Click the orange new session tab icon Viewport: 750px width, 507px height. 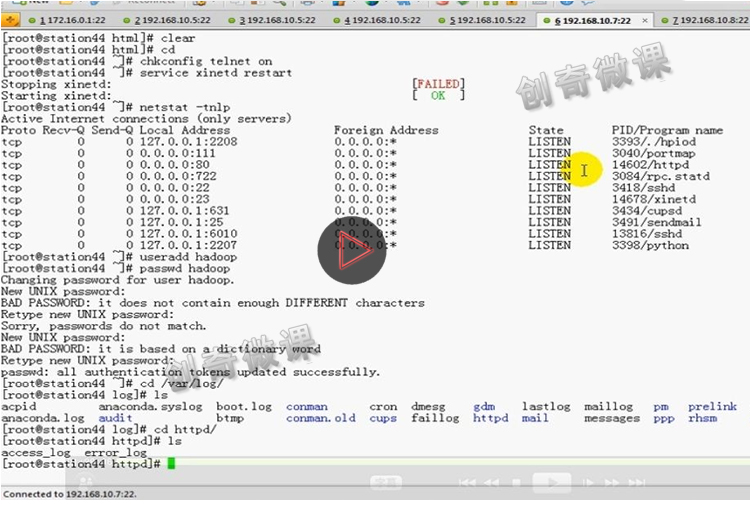10,20
